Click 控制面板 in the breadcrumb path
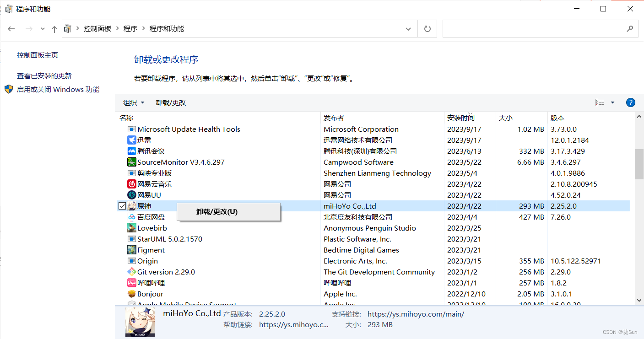The width and height of the screenshot is (644, 339). pos(97,29)
